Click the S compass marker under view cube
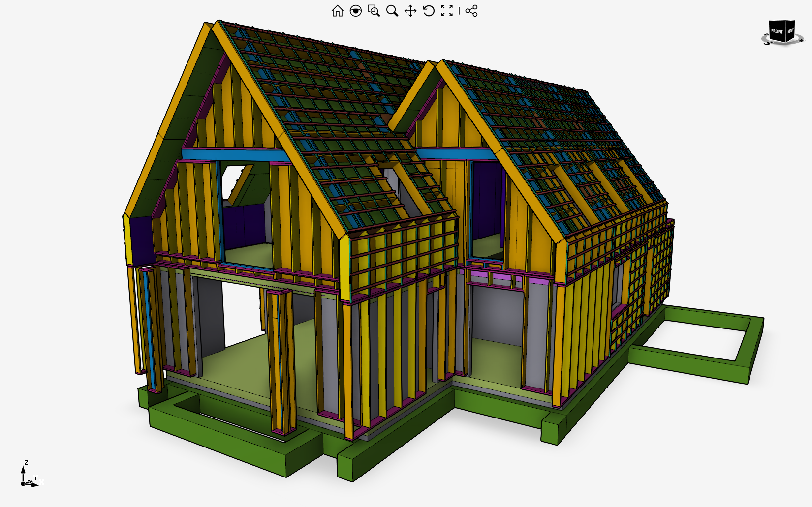 (x=767, y=43)
